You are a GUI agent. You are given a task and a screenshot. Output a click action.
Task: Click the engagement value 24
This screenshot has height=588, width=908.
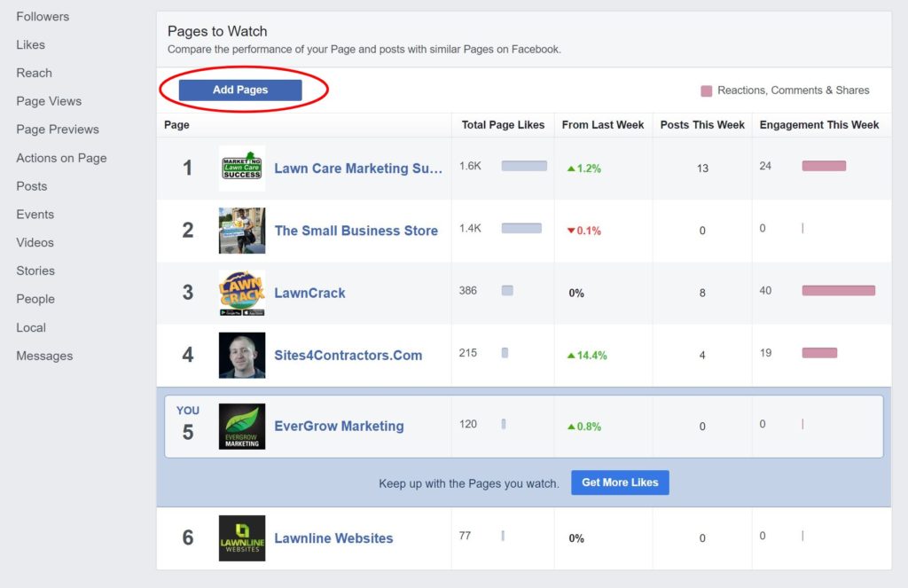pos(765,166)
